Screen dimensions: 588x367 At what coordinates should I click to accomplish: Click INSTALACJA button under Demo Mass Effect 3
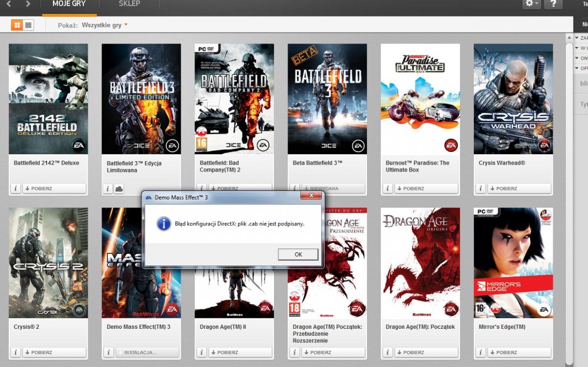[x=147, y=352]
